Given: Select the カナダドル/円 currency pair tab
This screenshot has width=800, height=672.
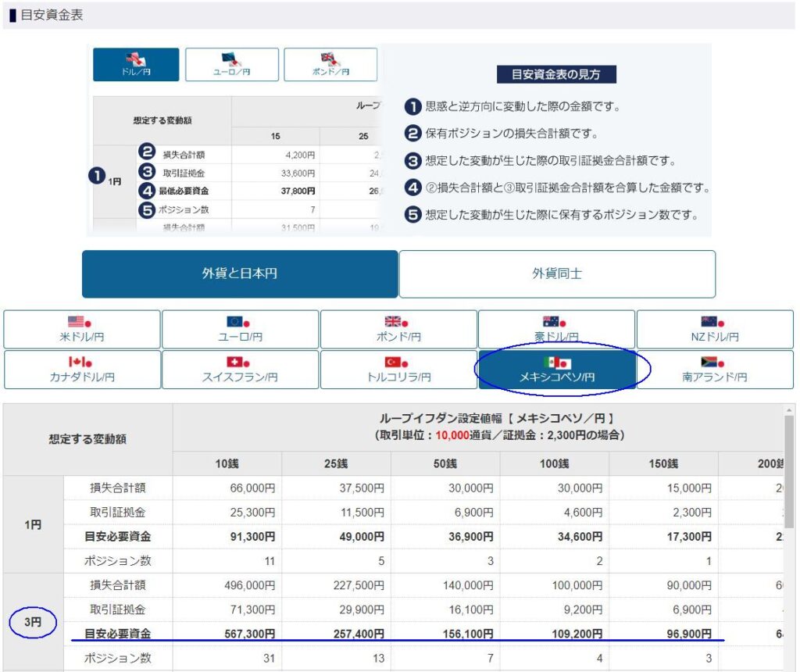Looking at the screenshot, I should pyautogui.click(x=81, y=370).
